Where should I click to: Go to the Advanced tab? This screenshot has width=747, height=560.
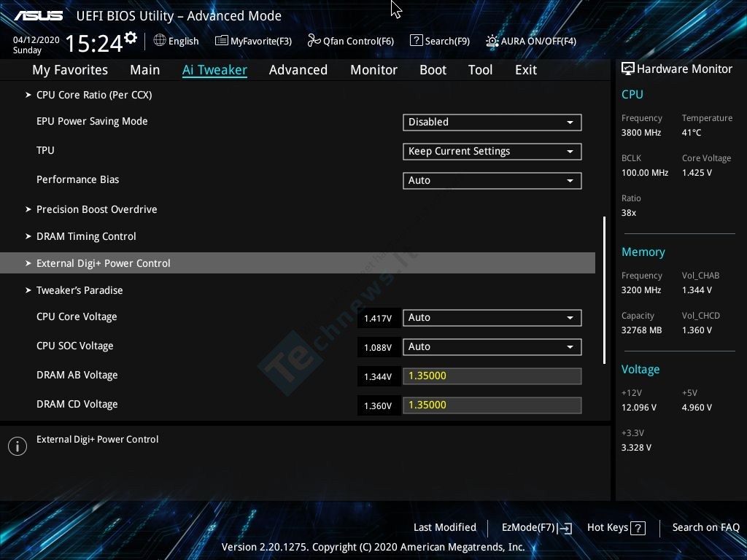click(298, 70)
